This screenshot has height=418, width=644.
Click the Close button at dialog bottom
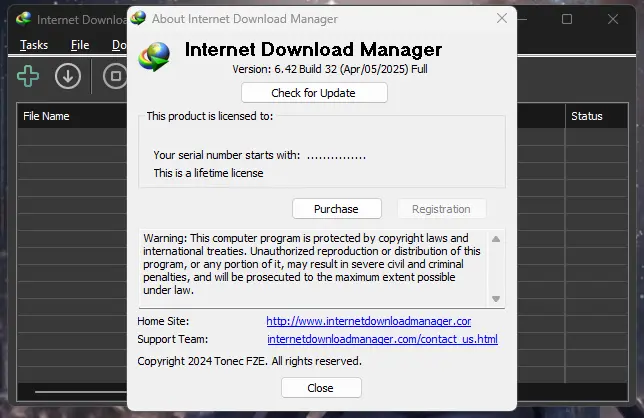(x=321, y=388)
